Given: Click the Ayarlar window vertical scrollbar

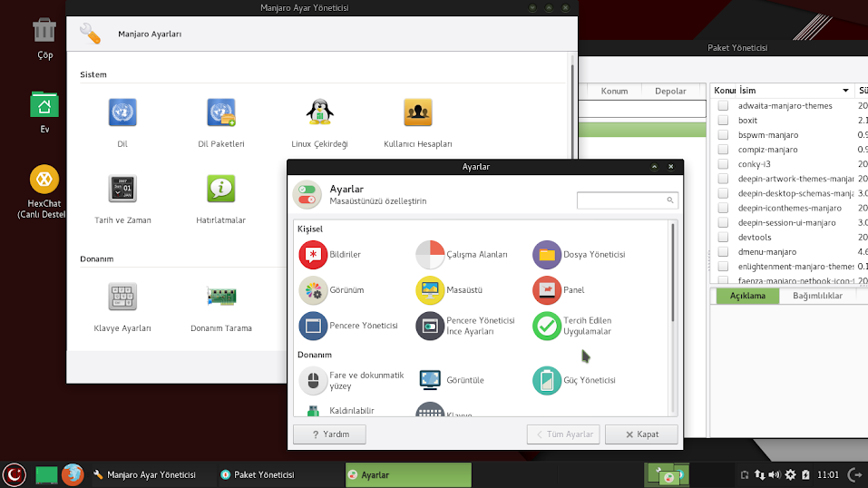Looking at the screenshot, I should (673, 271).
